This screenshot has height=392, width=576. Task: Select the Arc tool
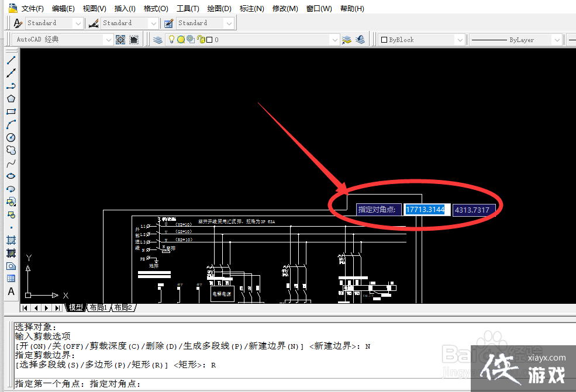point(11,124)
